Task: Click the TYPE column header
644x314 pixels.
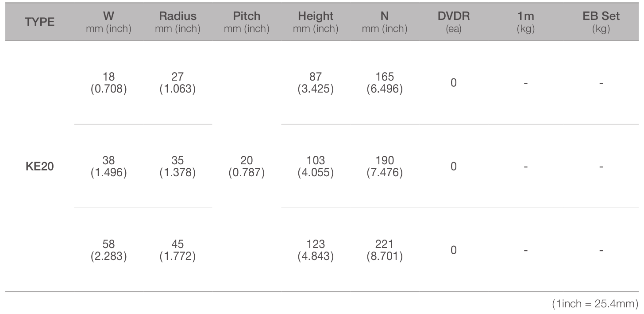Action: coord(40,22)
